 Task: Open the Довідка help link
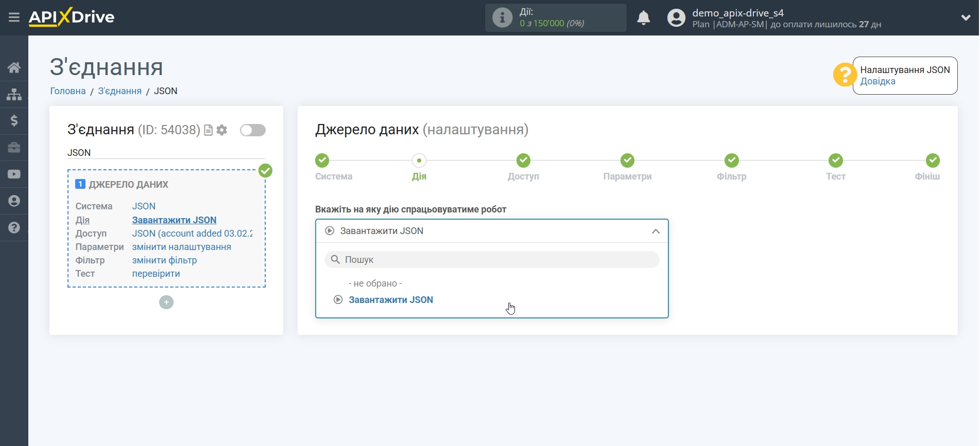pos(878,81)
